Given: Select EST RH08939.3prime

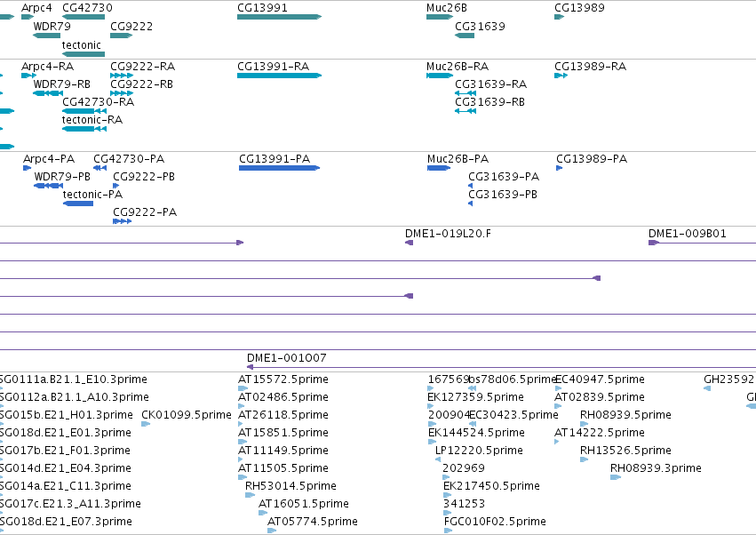Looking at the screenshot, I should (x=657, y=468).
